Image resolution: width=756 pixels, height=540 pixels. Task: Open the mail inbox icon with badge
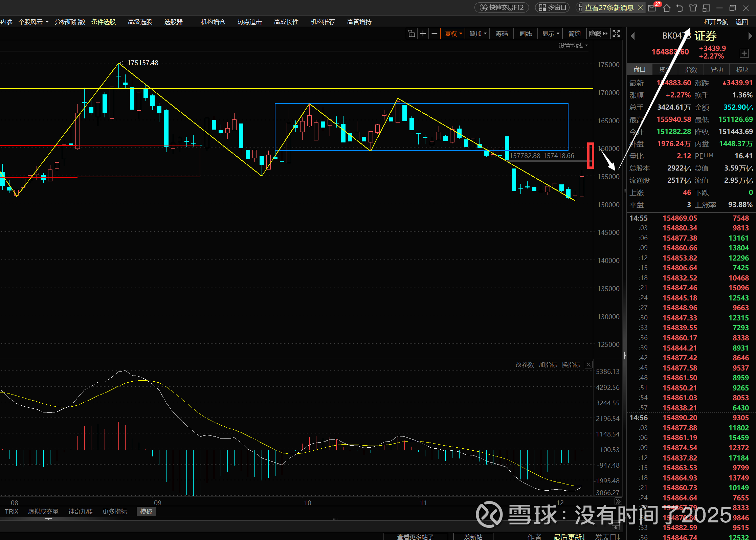(652, 8)
